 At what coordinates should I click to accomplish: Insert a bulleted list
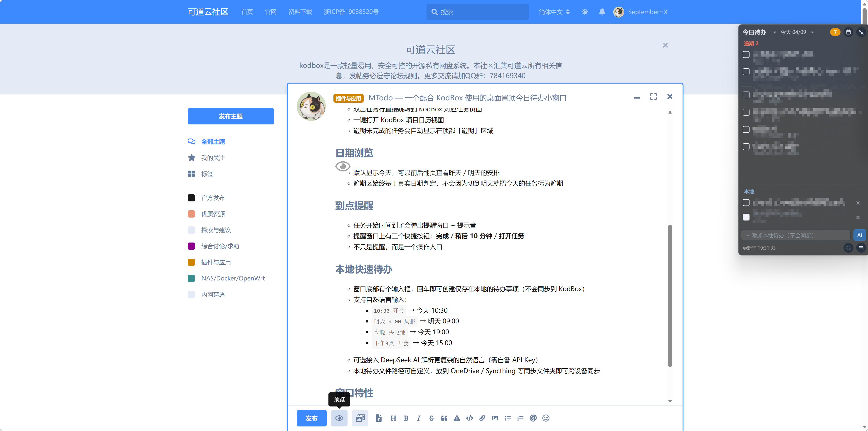tap(508, 418)
